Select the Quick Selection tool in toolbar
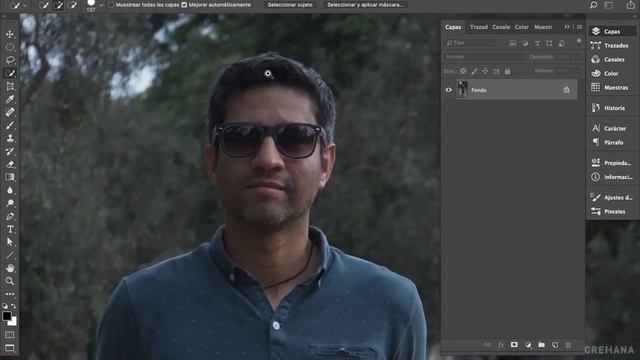 pyautogui.click(x=10, y=73)
